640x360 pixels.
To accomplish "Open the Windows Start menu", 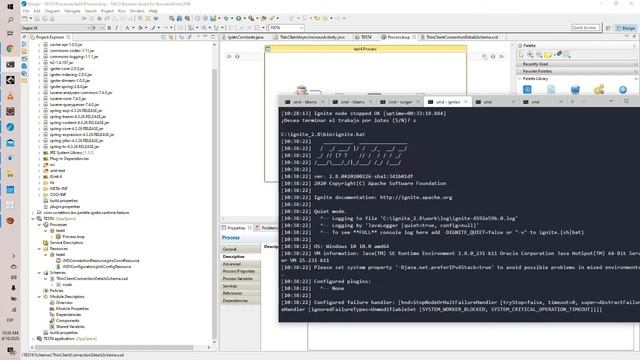I will 10,6.
